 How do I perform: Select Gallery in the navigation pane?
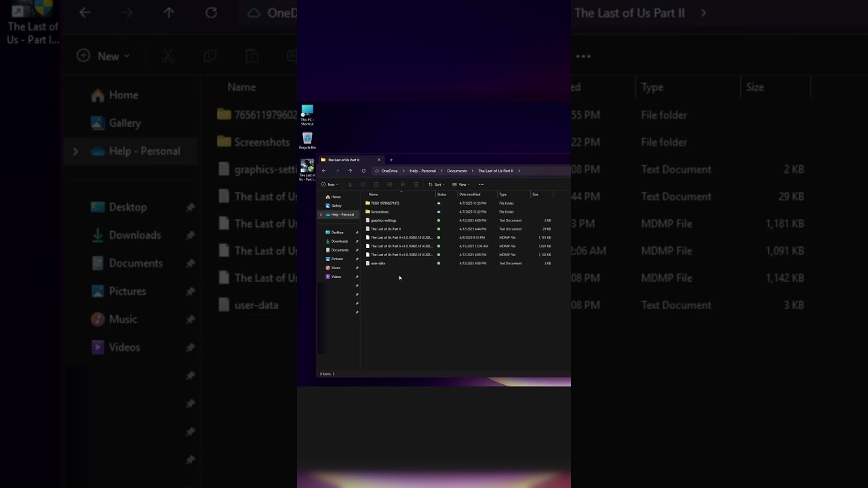click(336, 205)
